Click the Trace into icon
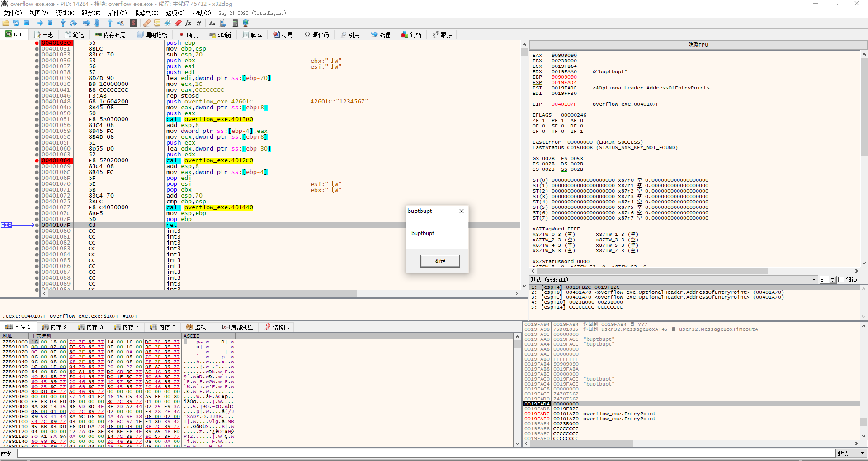The height and width of the screenshot is (461, 868). coord(86,23)
